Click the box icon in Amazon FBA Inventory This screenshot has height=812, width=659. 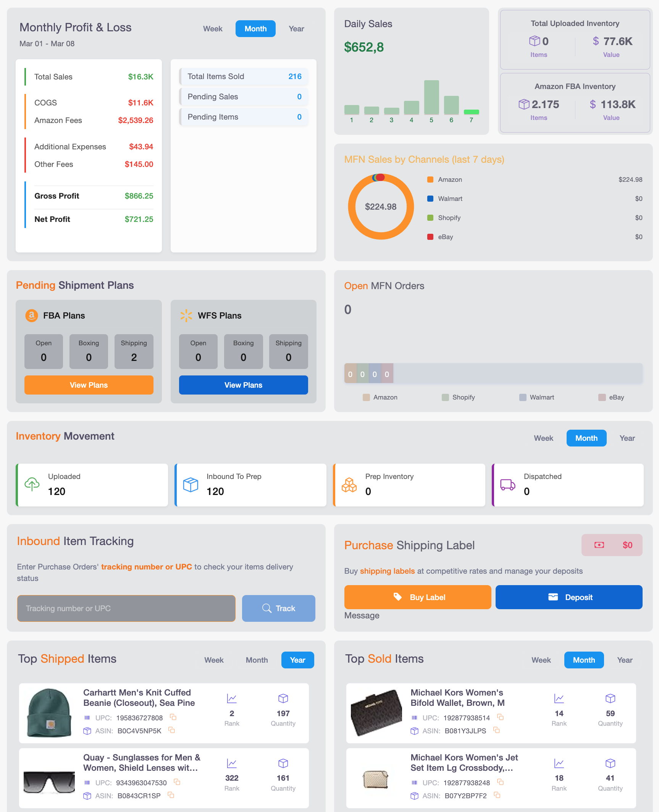click(524, 104)
